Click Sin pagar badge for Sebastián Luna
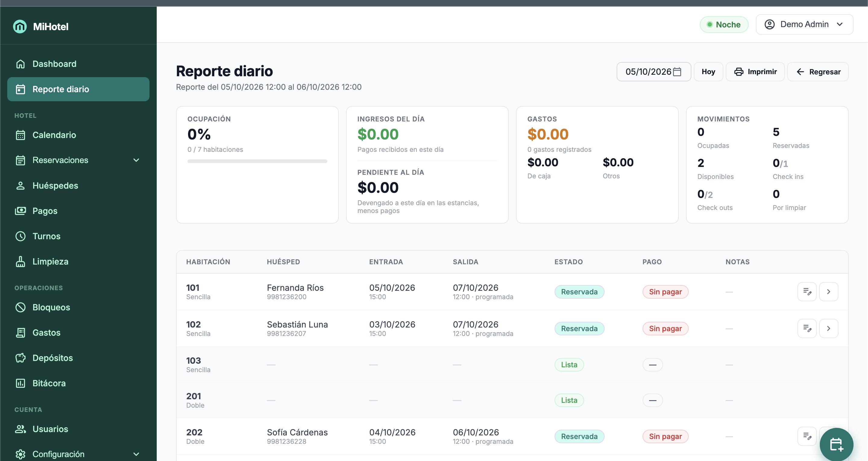Viewport: 868px width, 461px height. pyautogui.click(x=665, y=328)
